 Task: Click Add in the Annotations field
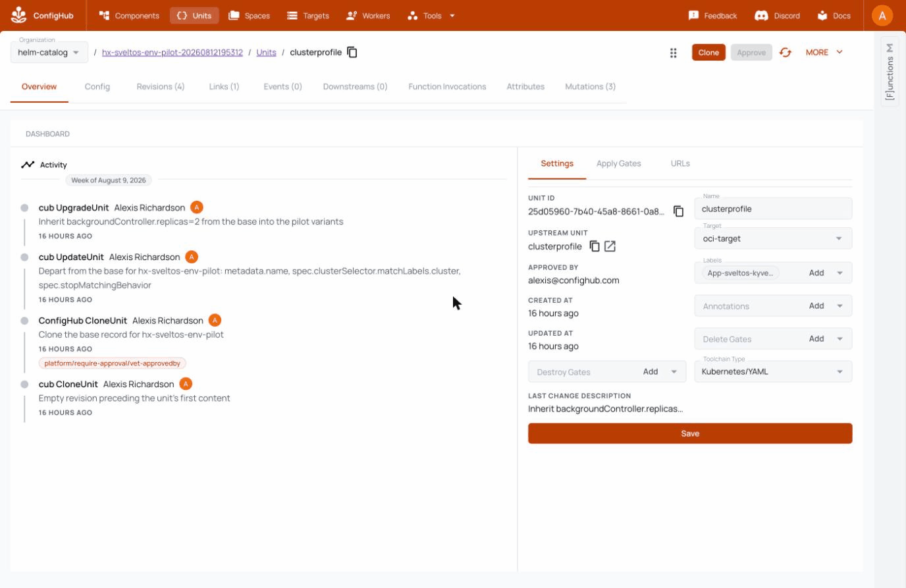pyautogui.click(x=816, y=306)
